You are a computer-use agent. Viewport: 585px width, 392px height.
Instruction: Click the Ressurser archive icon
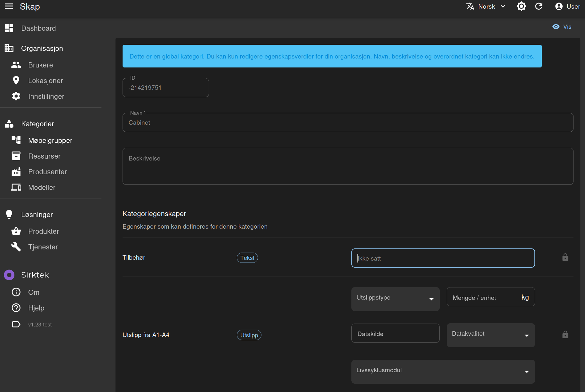pos(16,156)
